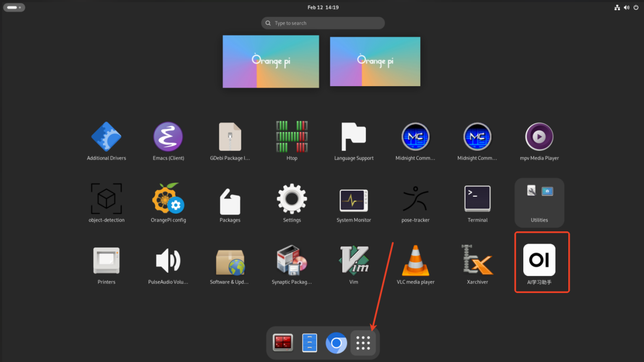
Task: Open Language Support with the flag icon
Action: coord(354,137)
